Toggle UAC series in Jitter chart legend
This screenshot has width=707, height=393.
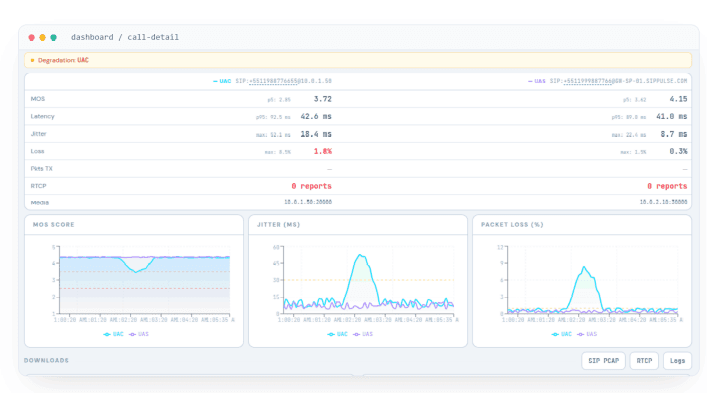point(338,334)
